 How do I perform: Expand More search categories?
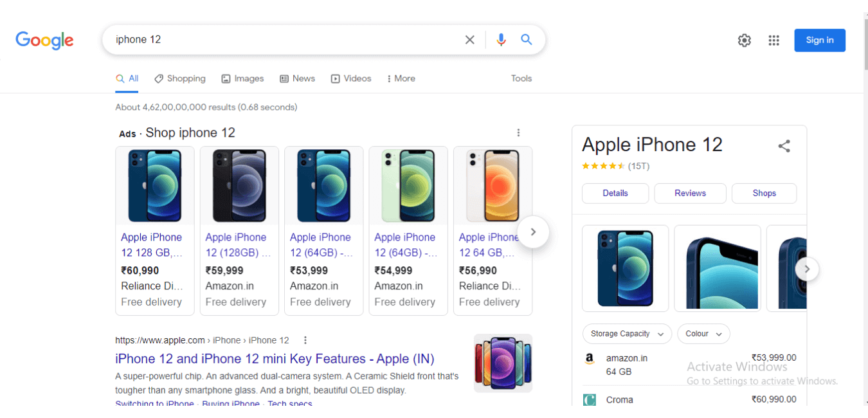tap(401, 78)
